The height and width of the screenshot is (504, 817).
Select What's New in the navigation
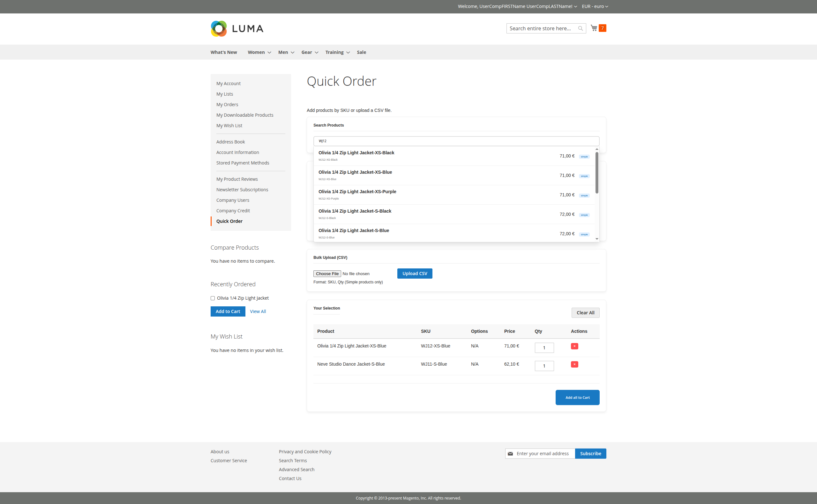(223, 52)
